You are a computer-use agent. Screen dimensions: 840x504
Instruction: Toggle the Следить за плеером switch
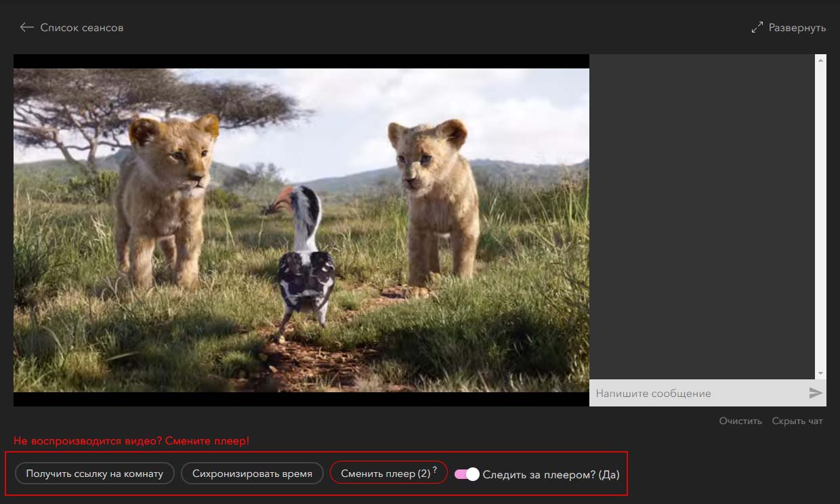pos(467,474)
